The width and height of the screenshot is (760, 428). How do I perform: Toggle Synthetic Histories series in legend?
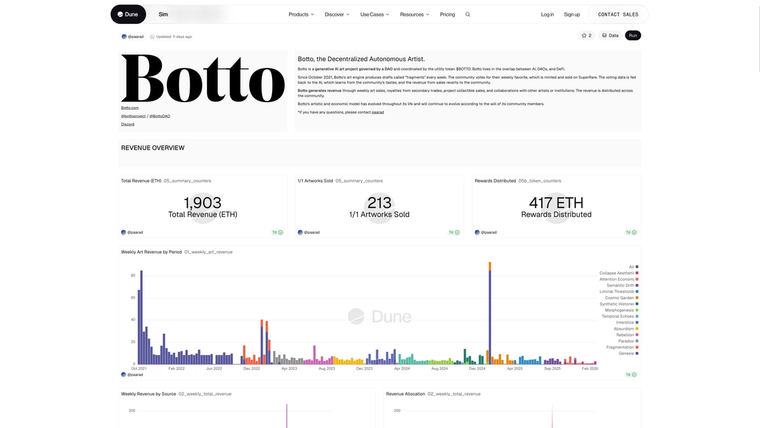(619, 304)
